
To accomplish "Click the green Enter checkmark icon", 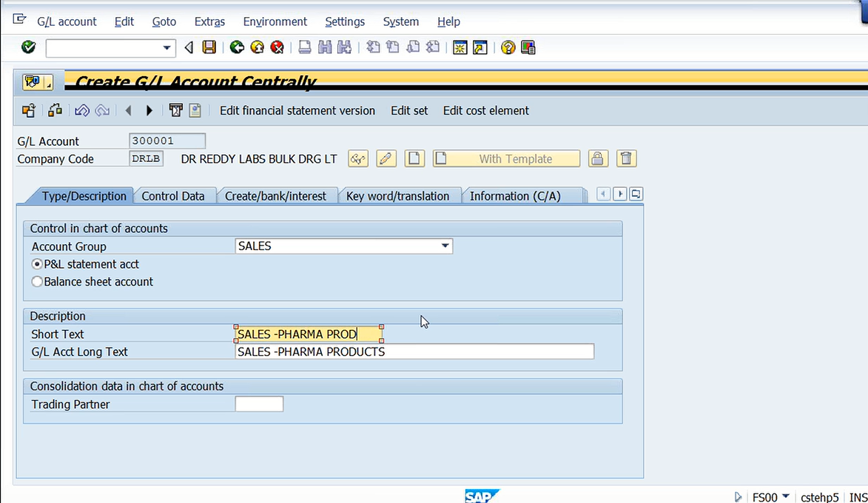I will (28, 47).
